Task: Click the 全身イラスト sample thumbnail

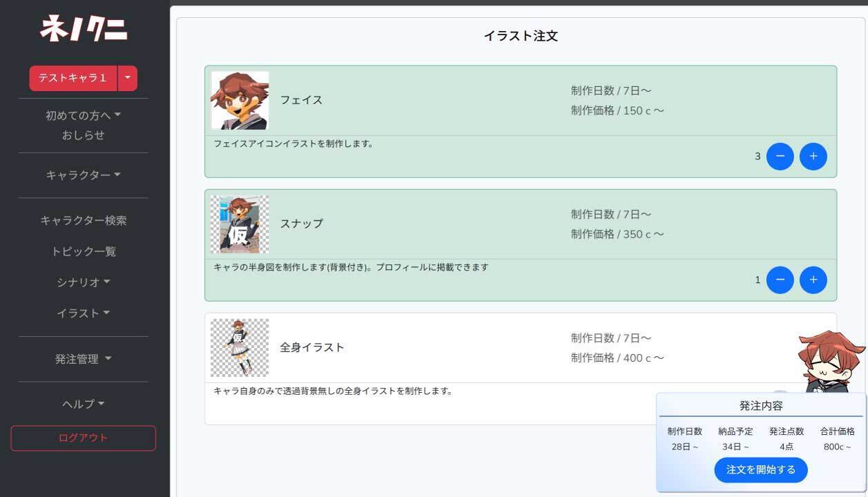Action: [x=240, y=347]
